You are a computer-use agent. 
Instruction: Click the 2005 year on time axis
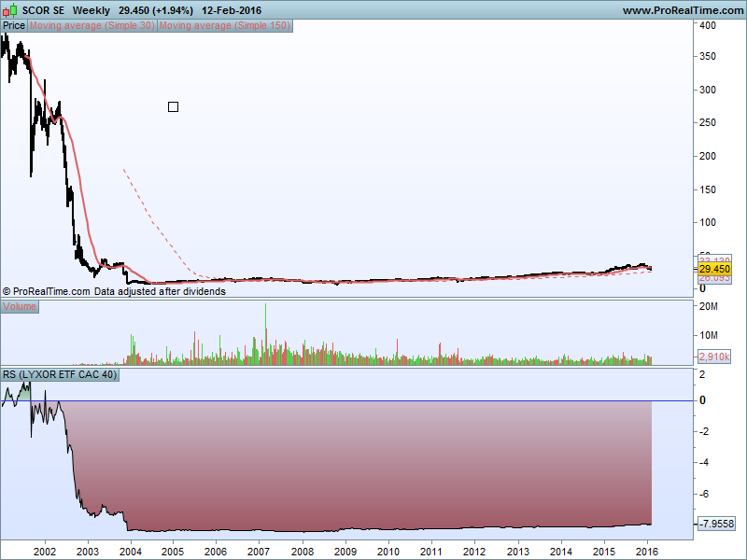pos(173,552)
